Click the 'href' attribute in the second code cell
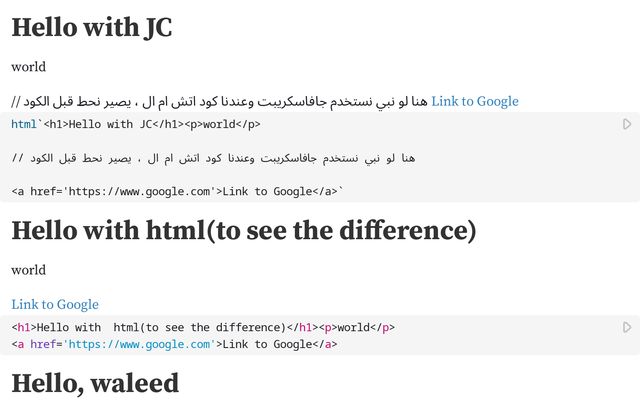This screenshot has height=400, width=640. coord(44,344)
